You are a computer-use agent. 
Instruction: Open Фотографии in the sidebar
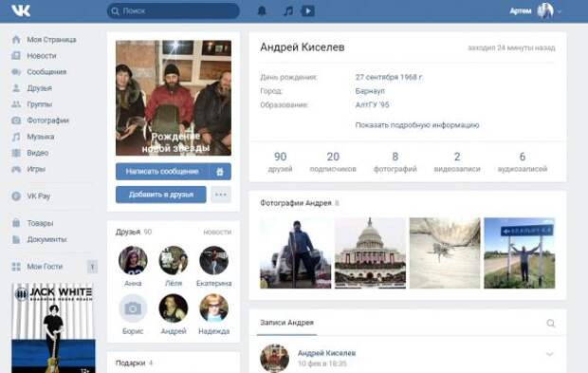(47, 121)
